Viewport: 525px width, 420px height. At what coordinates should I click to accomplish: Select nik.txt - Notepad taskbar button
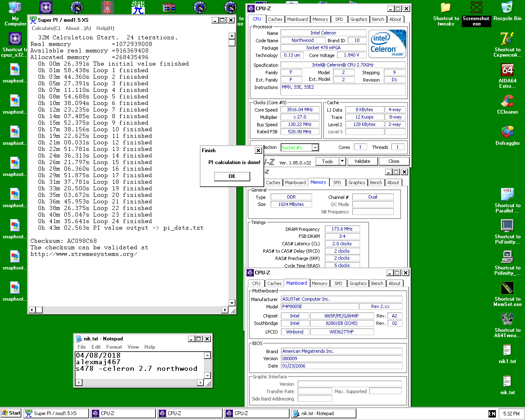tap(323, 413)
